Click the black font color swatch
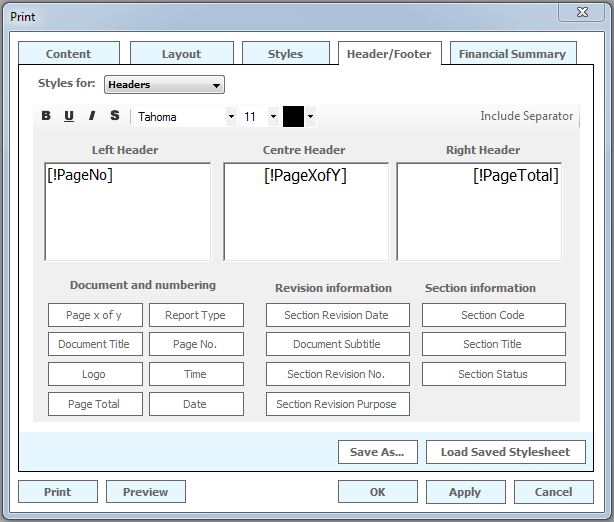This screenshot has width=614, height=522. (293, 116)
